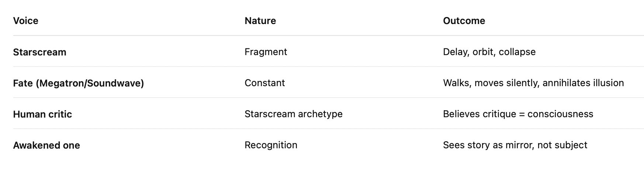This screenshot has height=176, width=644.
Task: Click the Fragment cell
Action: 266,52
